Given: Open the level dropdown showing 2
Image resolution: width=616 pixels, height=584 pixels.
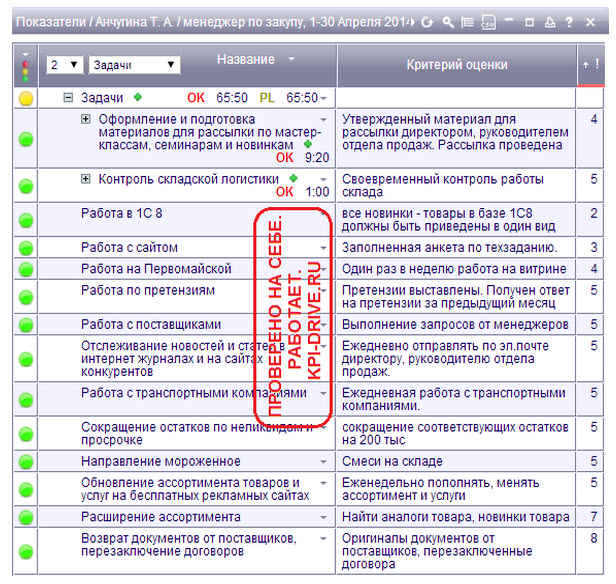Looking at the screenshot, I should click(x=65, y=65).
